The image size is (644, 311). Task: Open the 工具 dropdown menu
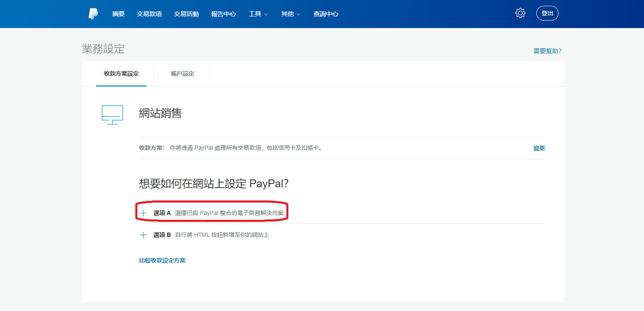point(258,14)
